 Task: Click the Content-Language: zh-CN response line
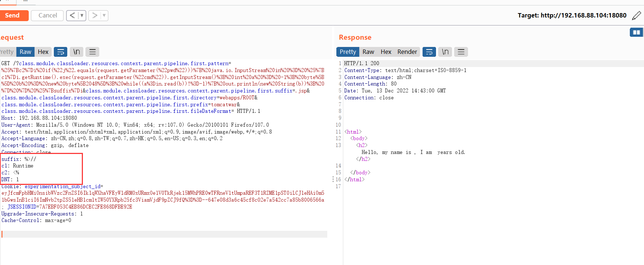(x=378, y=77)
